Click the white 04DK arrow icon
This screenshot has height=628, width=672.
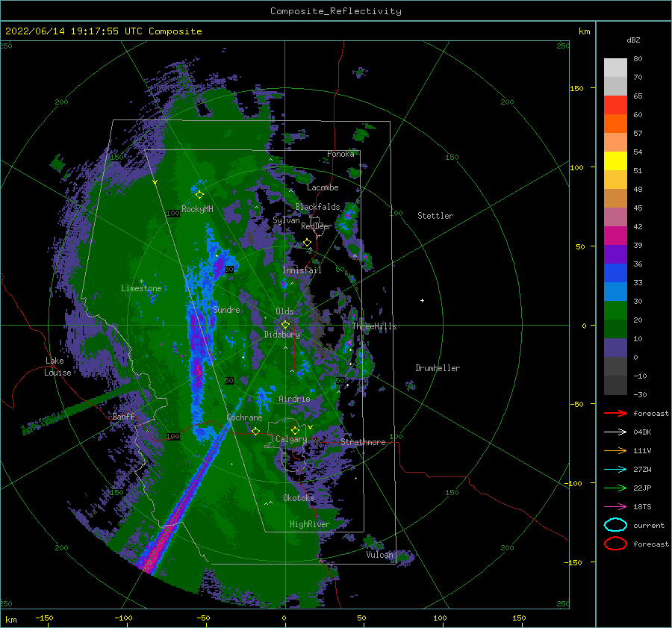tap(615, 432)
